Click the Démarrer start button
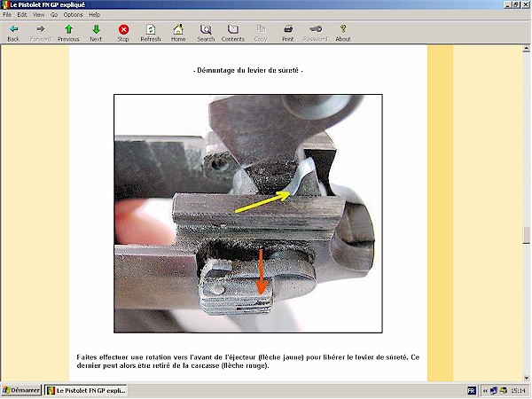Image resolution: width=532 pixels, height=399 pixels. (x=21, y=390)
